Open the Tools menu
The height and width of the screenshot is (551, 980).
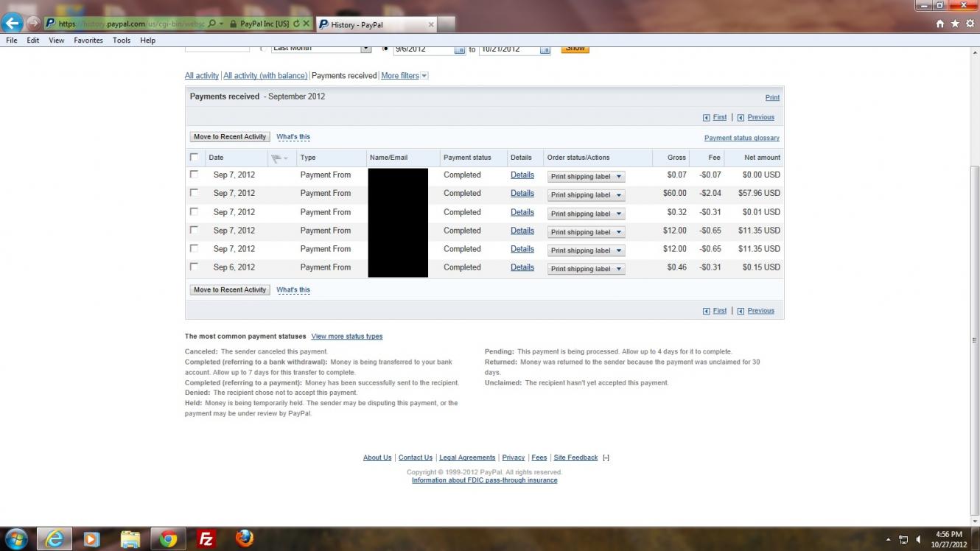tap(122, 41)
